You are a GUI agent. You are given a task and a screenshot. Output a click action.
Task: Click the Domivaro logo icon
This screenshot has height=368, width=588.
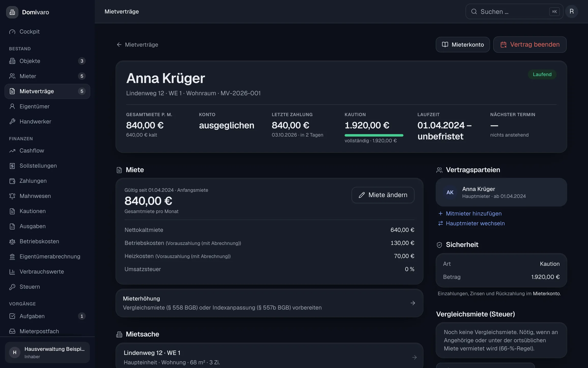(x=12, y=12)
